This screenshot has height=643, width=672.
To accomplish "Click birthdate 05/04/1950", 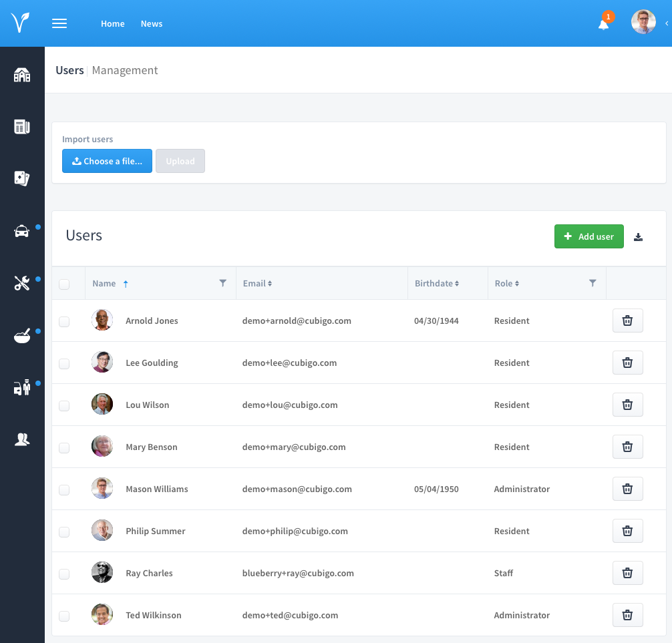I will (436, 489).
